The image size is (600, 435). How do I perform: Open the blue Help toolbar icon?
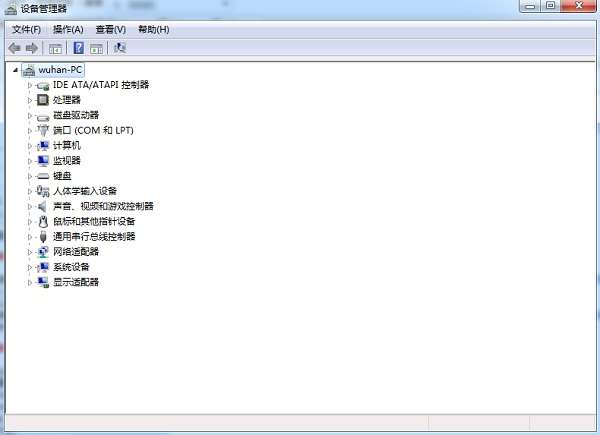78,48
